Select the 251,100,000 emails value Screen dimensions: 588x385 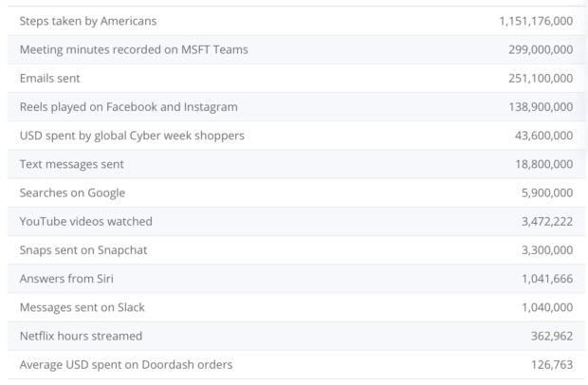point(540,78)
